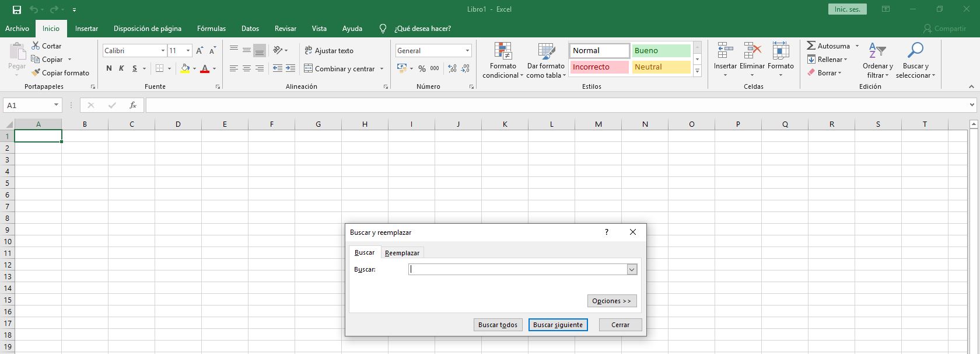Apply the Bueno green cell style
Viewport: 980px width, 354px height.
(x=661, y=51)
